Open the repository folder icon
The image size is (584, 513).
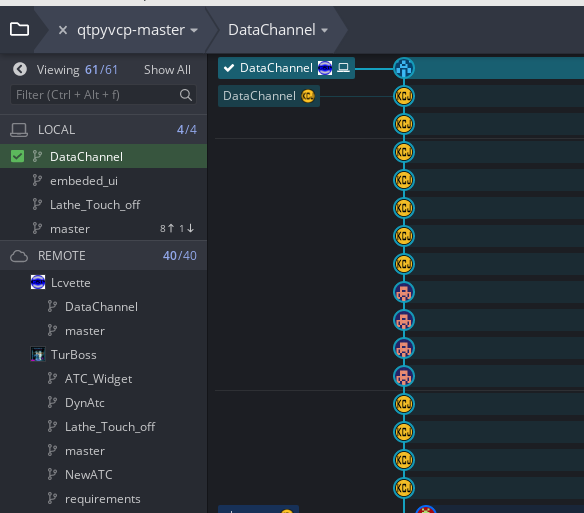pyautogui.click(x=19, y=29)
